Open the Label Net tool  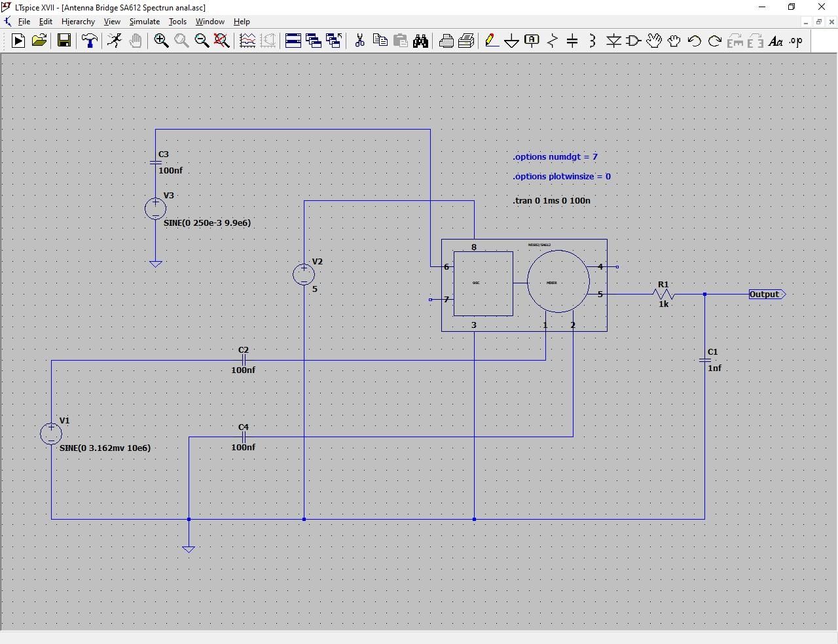pos(532,41)
